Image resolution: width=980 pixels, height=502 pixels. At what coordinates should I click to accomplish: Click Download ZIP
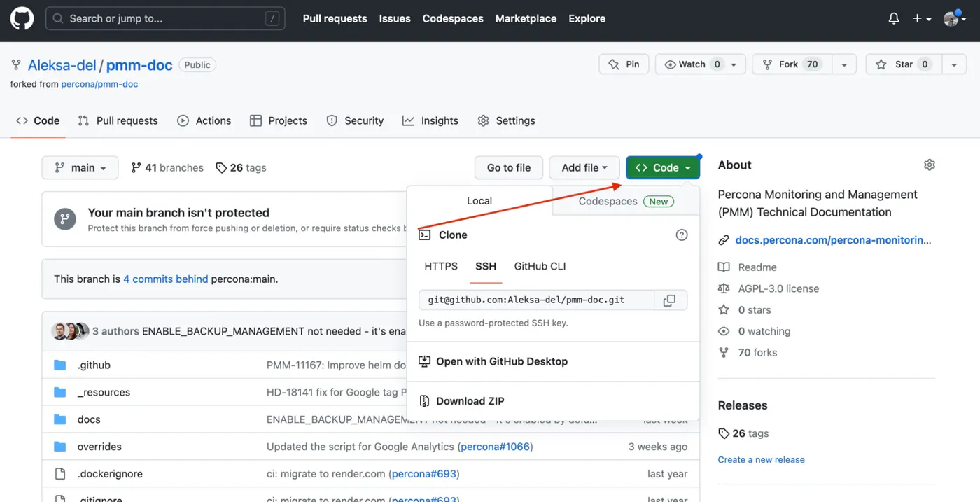pyautogui.click(x=462, y=401)
